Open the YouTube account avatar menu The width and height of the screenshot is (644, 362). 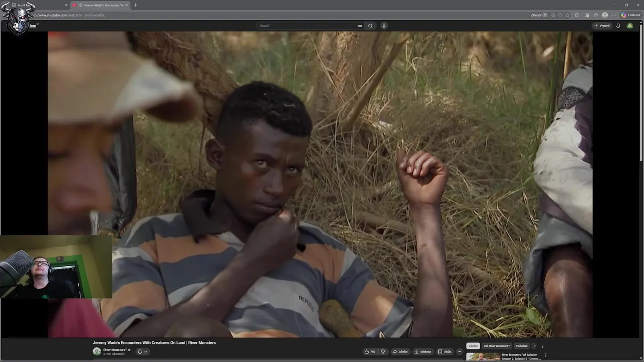[630, 26]
